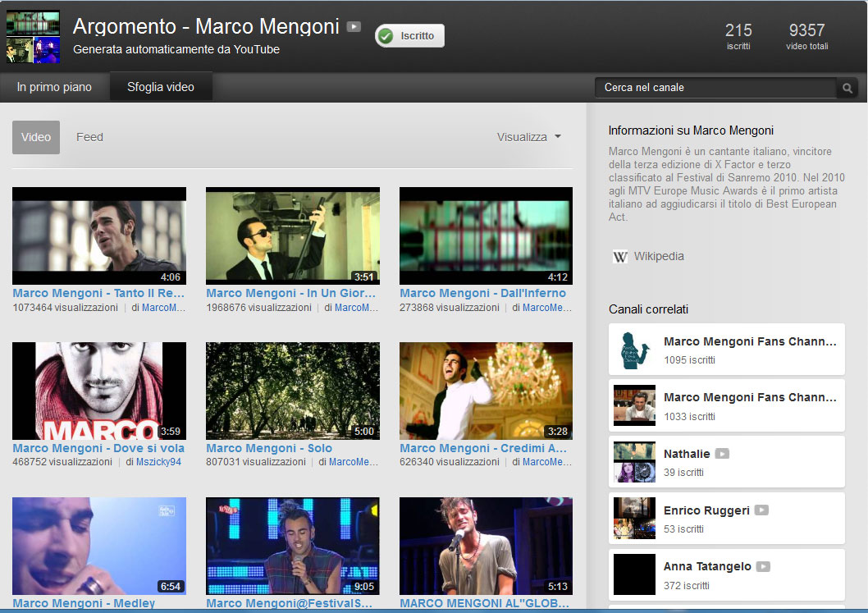Screen dimensions: 868x613
Task: Open the Nathalie channel name
Action: (x=687, y=454)
